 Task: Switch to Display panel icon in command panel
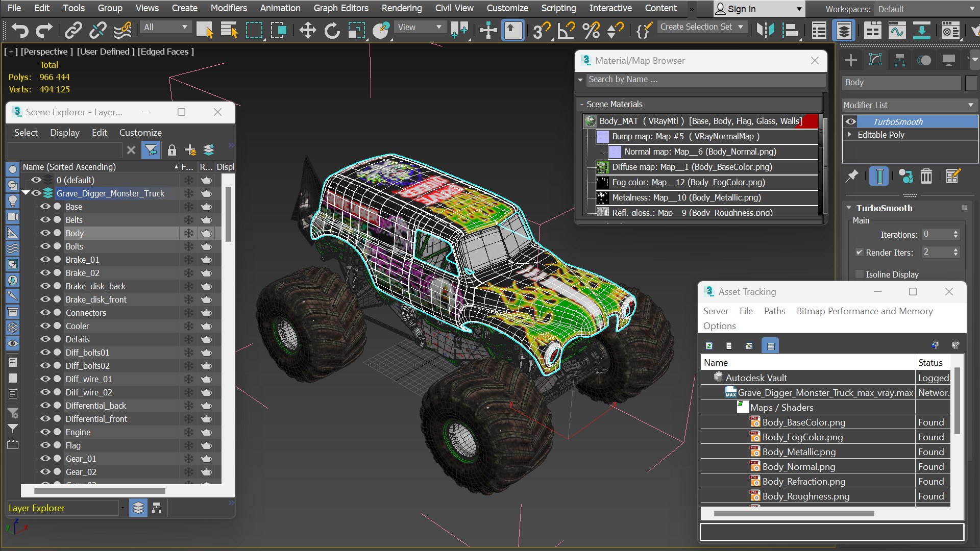pos(949,60)
